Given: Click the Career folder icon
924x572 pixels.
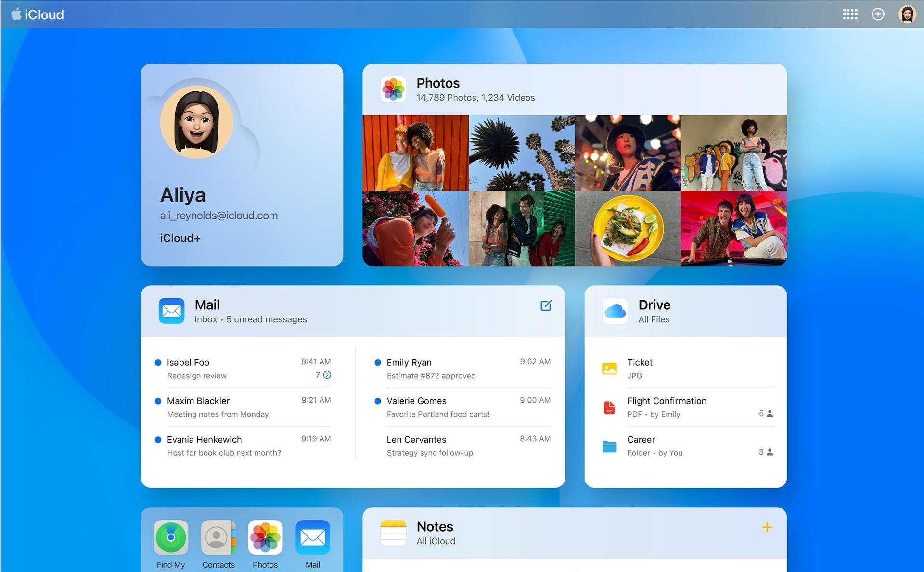Looking at the screenshot, I should [x=609, y=446].
